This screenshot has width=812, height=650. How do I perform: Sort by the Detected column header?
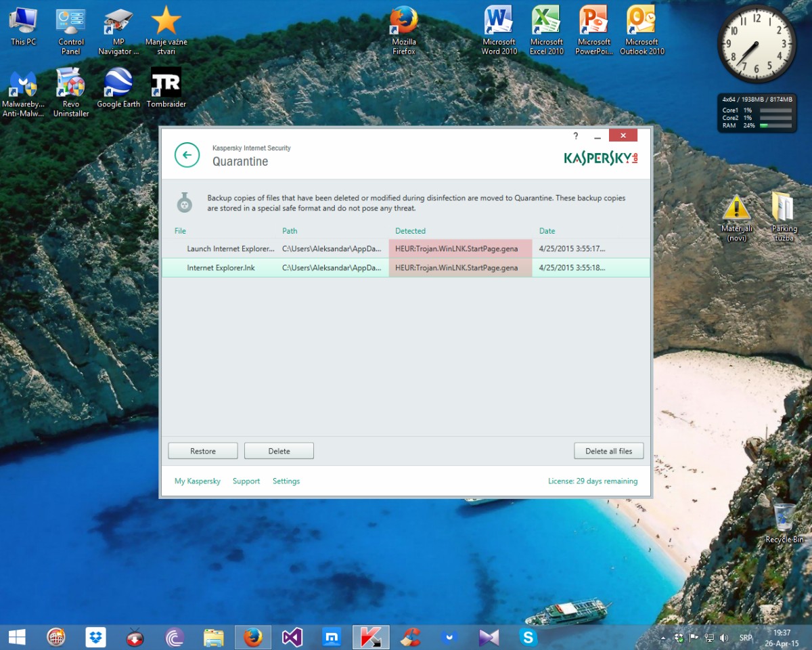click(x=411, y=231)
